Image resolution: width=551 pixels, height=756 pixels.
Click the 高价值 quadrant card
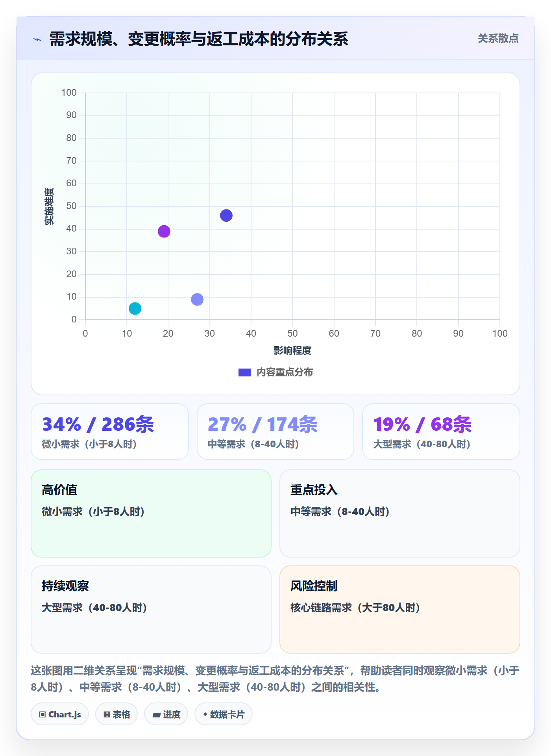[x=151, y=513]
